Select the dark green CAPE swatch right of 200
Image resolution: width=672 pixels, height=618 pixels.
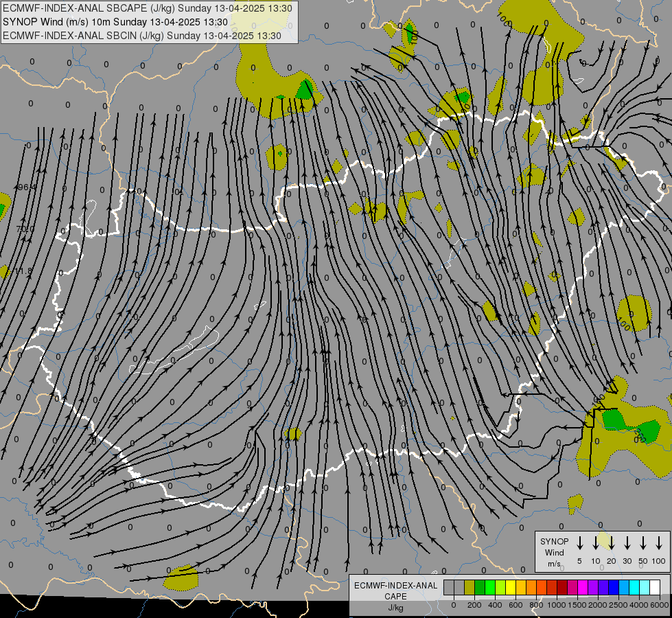point(480,587)
